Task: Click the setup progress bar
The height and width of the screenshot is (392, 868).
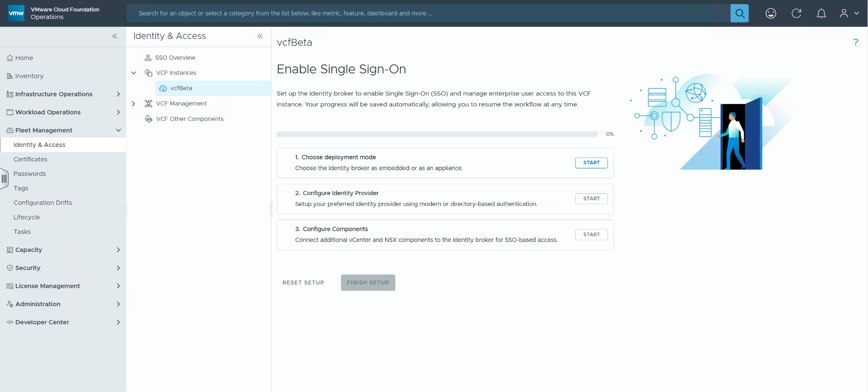Action: pyautogui.click(x=437, y=134)
